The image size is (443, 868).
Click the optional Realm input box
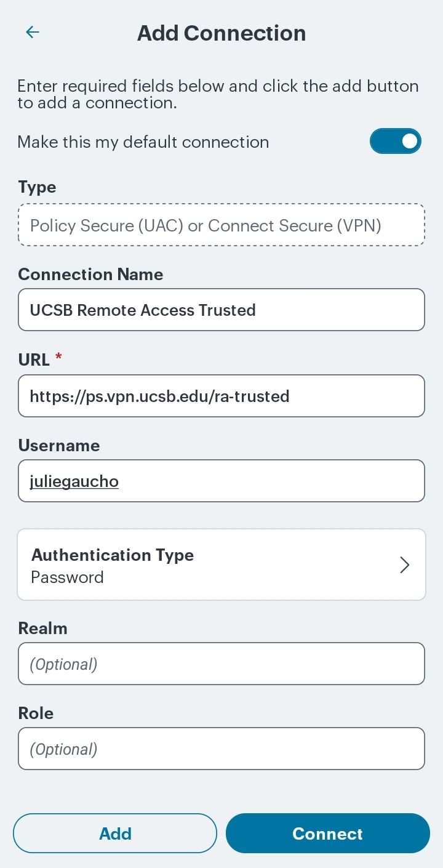(221, 663)
